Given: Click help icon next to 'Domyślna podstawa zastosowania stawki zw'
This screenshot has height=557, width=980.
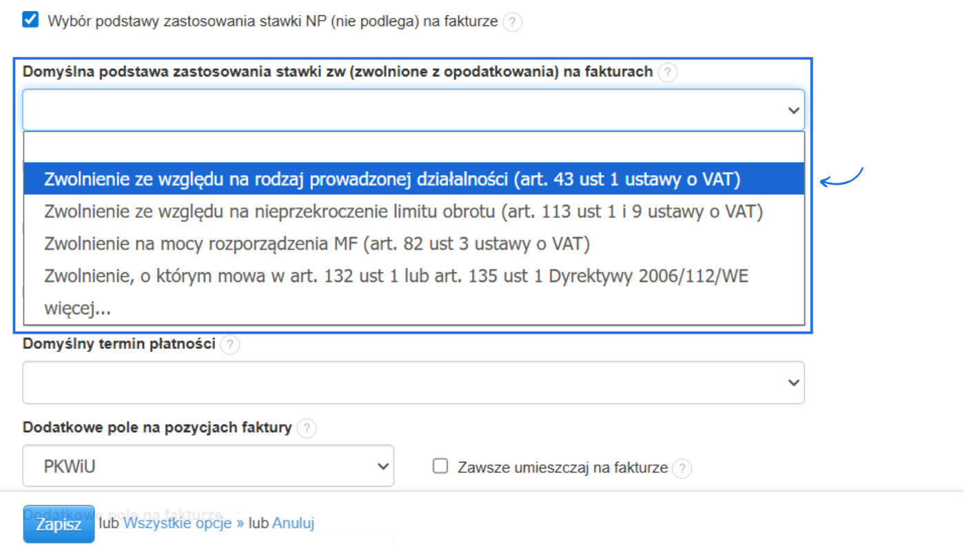Looking at the screenshot, I should tap(667, 72).
